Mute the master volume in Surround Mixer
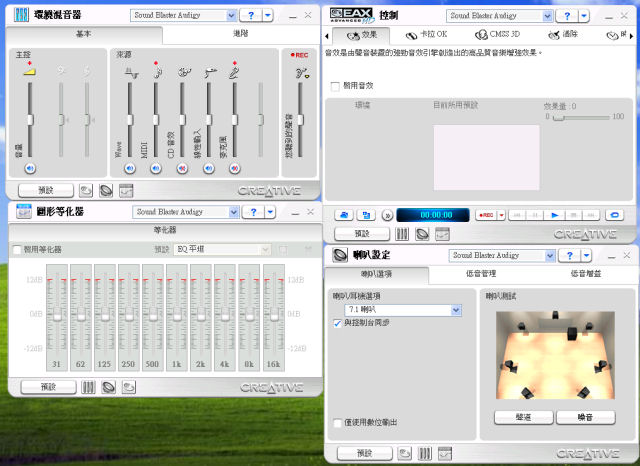 pyautogui.click(x=30, y=168)
